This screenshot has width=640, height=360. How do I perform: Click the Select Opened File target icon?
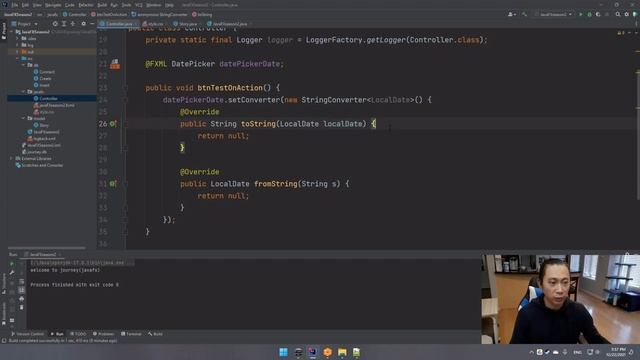point(55,24)
